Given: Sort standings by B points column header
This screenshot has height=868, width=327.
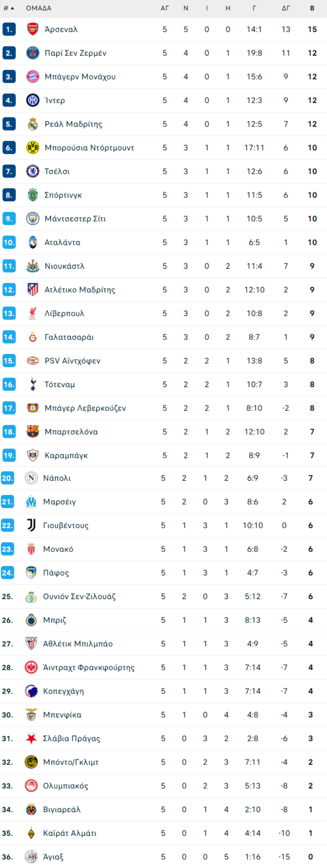Looking at the screenshot, I should [312, 8].
